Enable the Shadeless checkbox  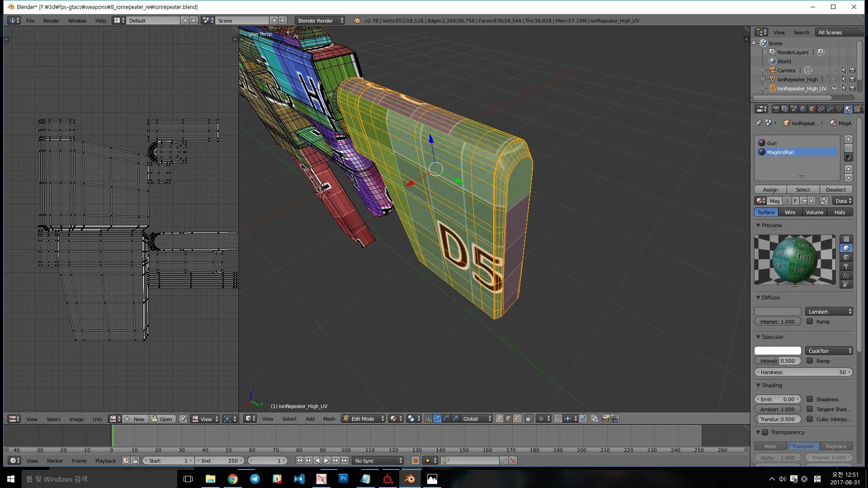(x=810, y=399)
